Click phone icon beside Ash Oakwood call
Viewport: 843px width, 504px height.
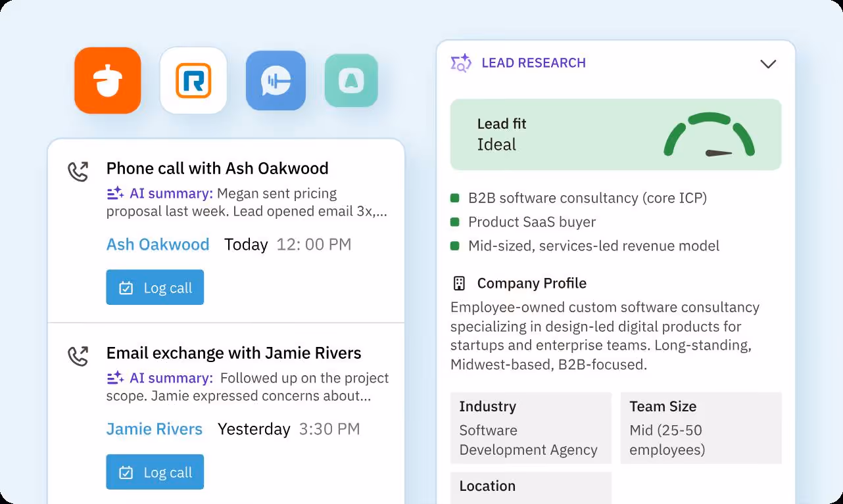click(x=78, y=172)
